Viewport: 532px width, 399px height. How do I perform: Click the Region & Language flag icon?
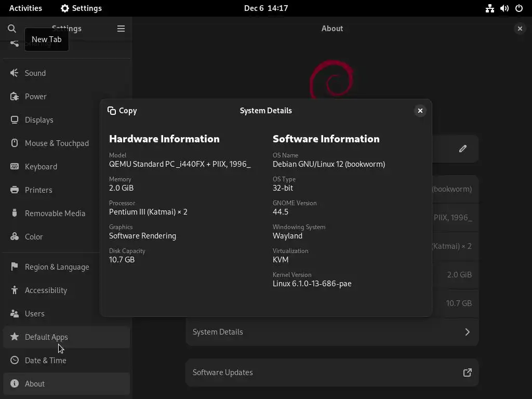coord(14,267)
